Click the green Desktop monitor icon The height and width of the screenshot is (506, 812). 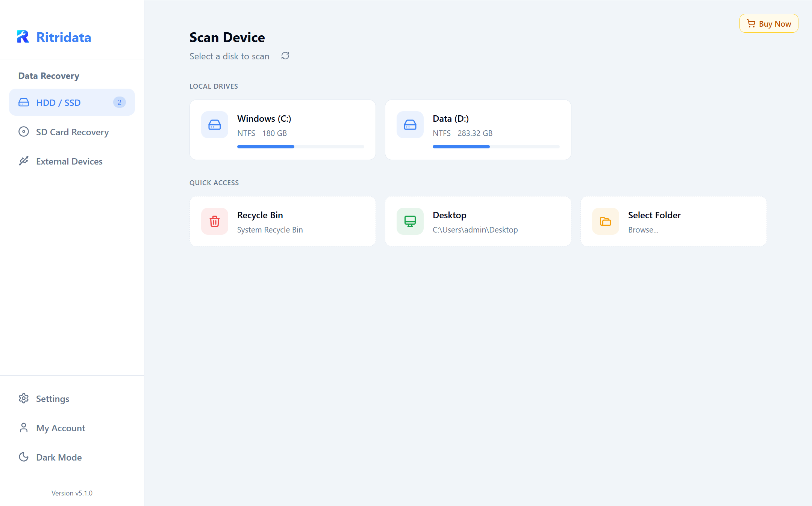click(x=410, y=221)
